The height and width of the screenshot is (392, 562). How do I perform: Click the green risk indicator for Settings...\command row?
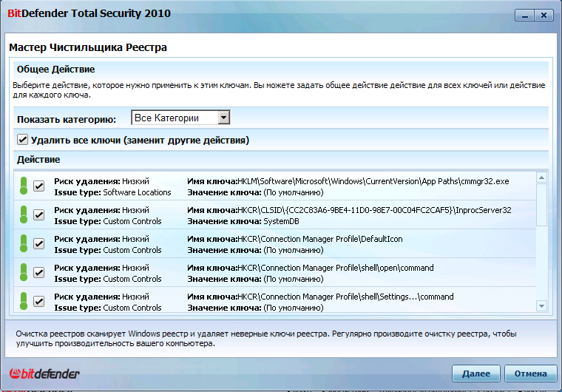24,301
